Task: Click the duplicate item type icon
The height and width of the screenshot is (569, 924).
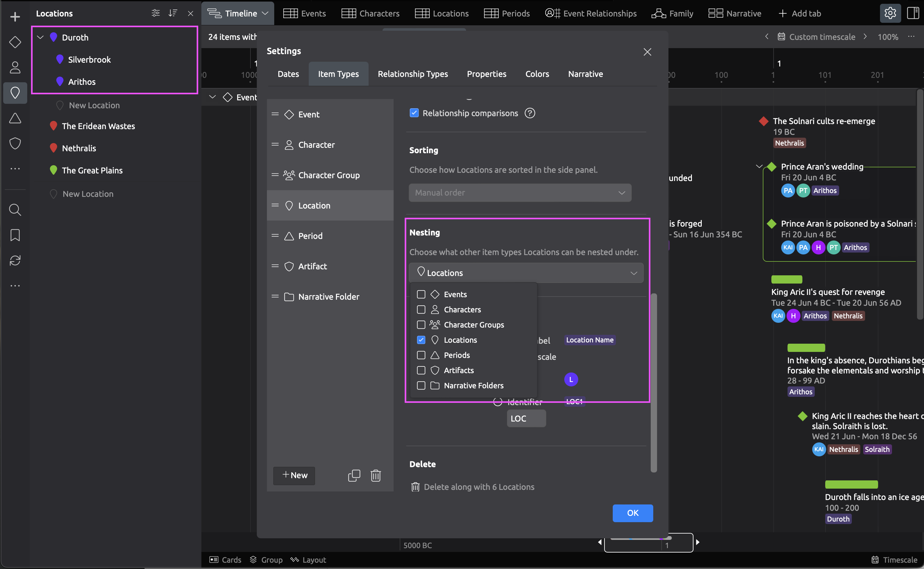Action: point(354,475)
